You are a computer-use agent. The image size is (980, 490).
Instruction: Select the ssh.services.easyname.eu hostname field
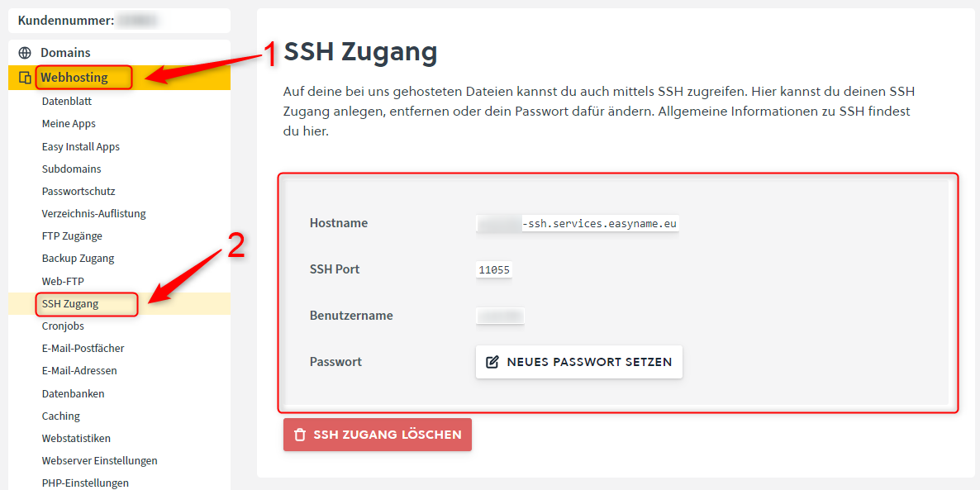[x=578, y=223]
